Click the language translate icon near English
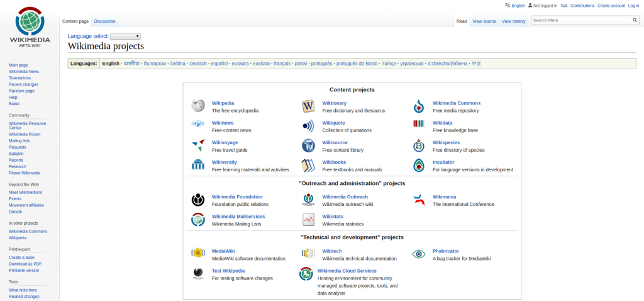 (508, 5)
